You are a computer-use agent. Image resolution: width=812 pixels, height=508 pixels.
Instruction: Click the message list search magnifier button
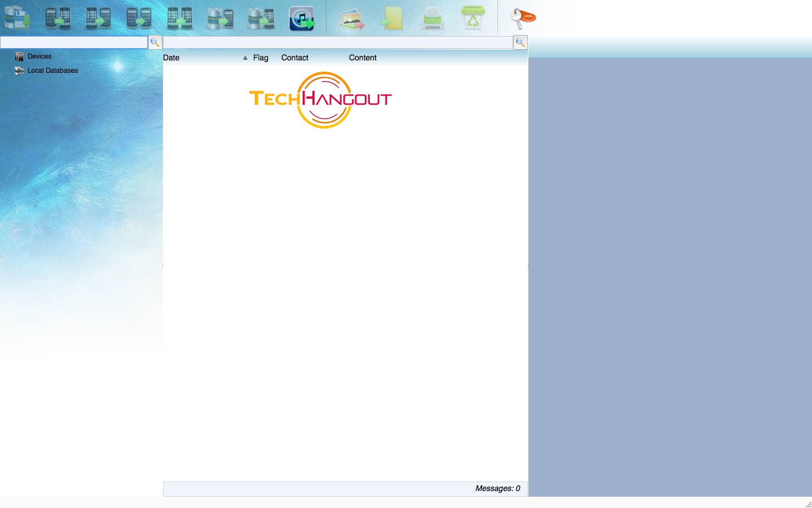tap(520, 42)
